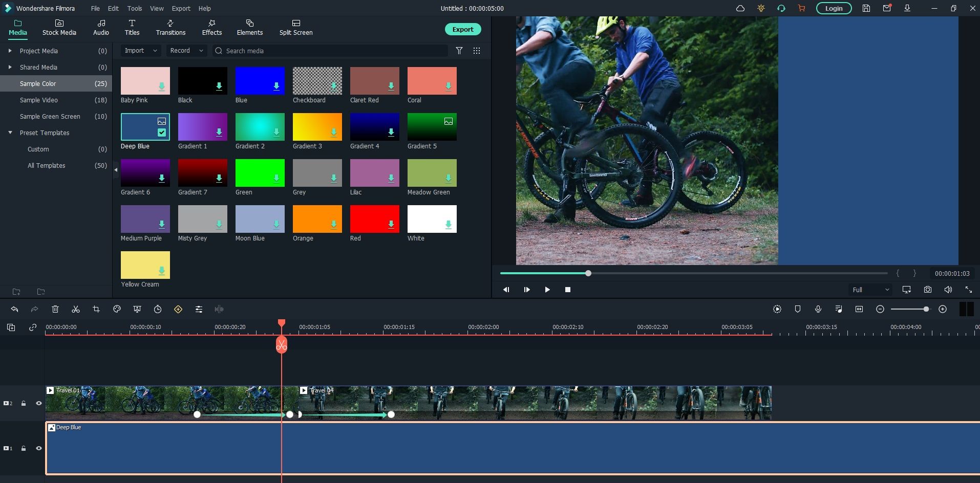Click the Login button
The width and height of the screenshot is (980, 483).
(x=834, y=8)
